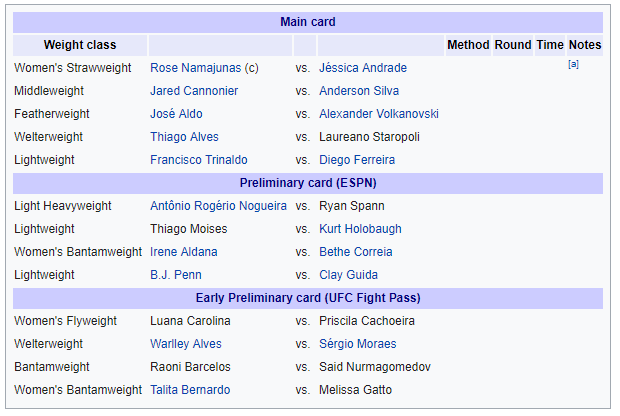Open the Alexander Volkanovski link

pyautogui.click(x=379, y=114)
